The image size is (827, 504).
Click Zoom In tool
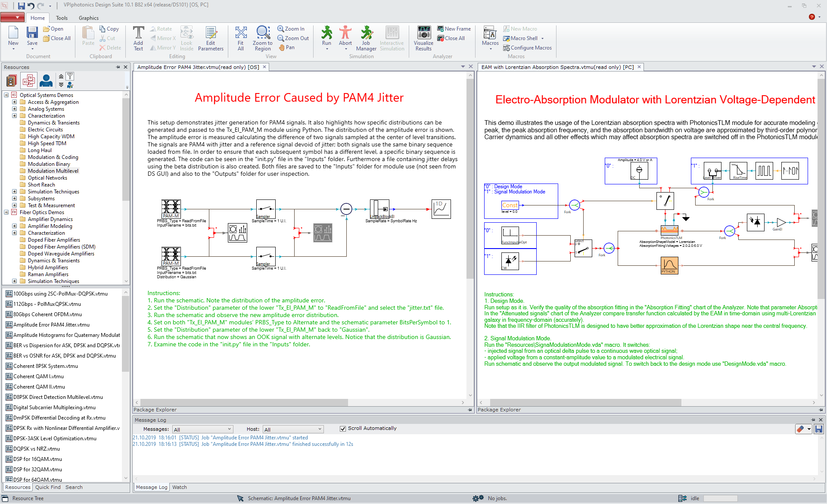(x=291, y=29)
